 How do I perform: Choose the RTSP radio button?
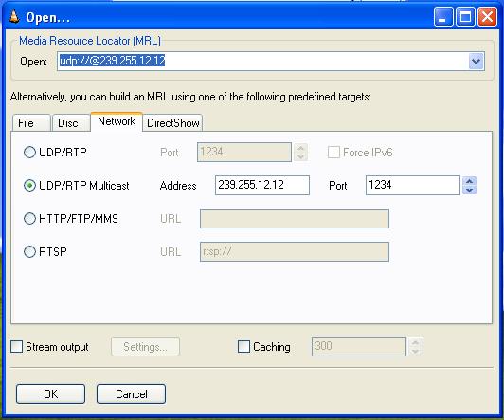point(29,251)
